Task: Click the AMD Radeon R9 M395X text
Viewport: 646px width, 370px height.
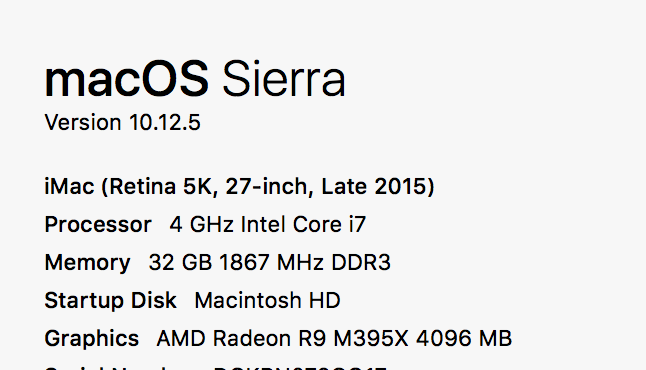Action: [x=283, y=339]
